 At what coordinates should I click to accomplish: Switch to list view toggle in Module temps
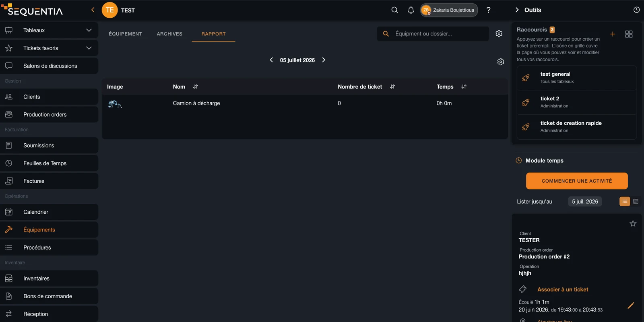pos(625,201)
